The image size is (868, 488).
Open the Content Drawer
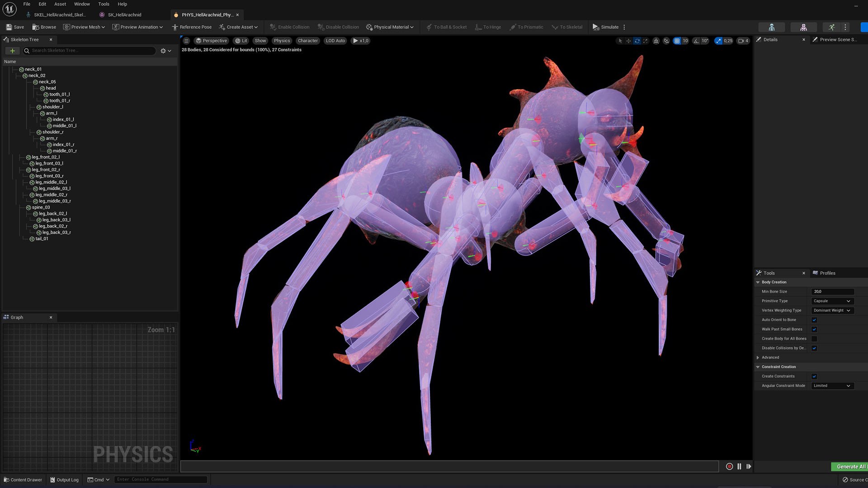[23, 480]
